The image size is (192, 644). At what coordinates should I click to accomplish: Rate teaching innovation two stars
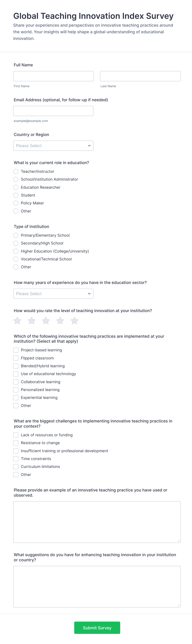(31, 321)
